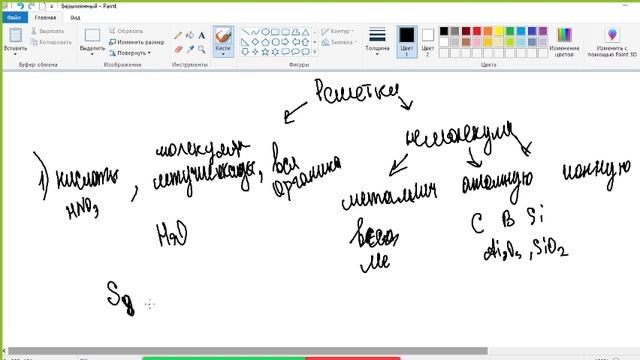The image size is (640, 360).
Task: Open the Контур outline dropdown
Action: (x=338, y=31)
